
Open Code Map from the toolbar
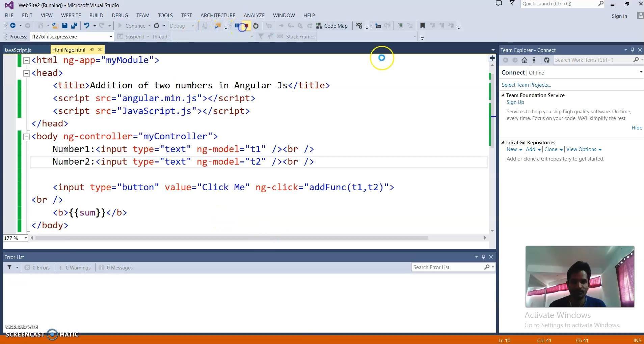point(332,26)
